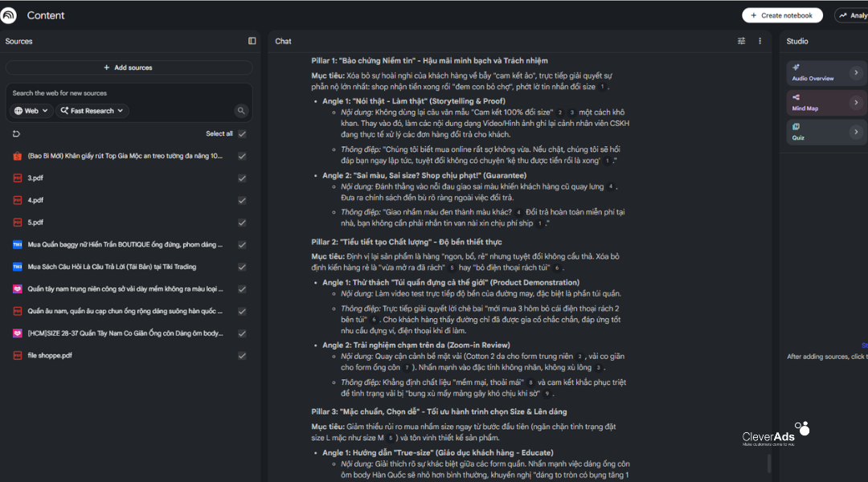Click citation 7 after "form ống côn"

pyautogui.click(x=407, y=367)
